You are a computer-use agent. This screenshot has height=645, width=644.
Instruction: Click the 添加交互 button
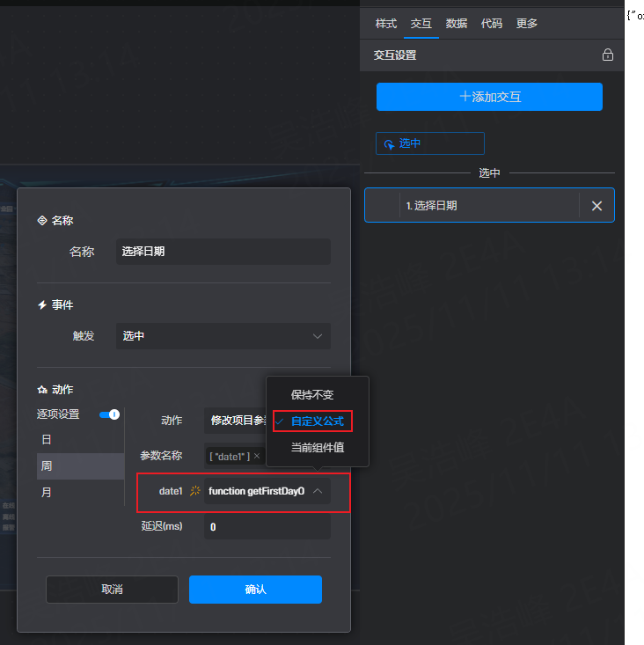click(489, 97)
